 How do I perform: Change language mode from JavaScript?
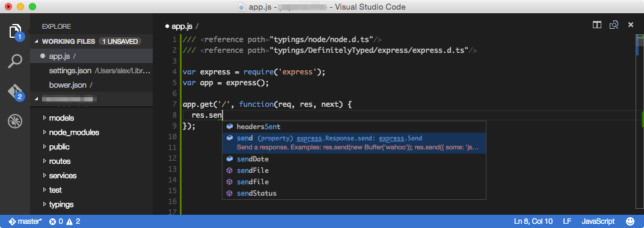tap(598, 222)
